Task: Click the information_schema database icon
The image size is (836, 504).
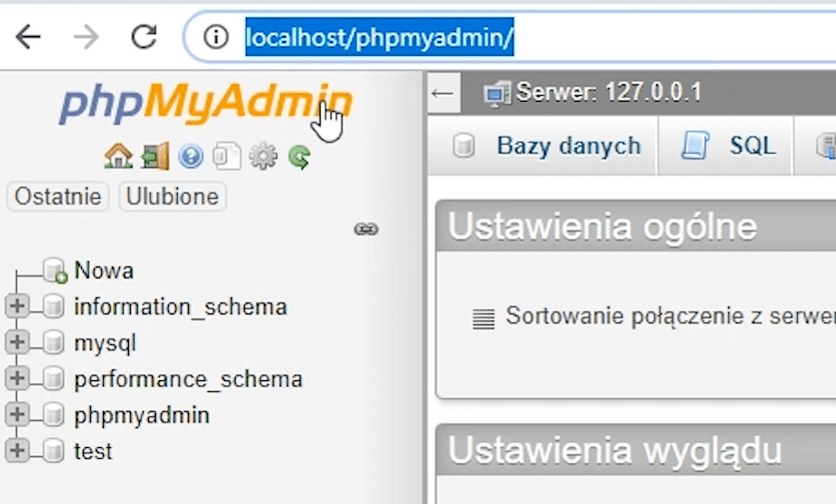Action: tap(53, 306)
